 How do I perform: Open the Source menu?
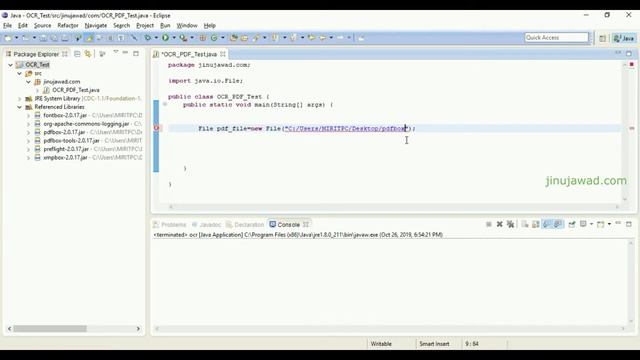(42, 25)
